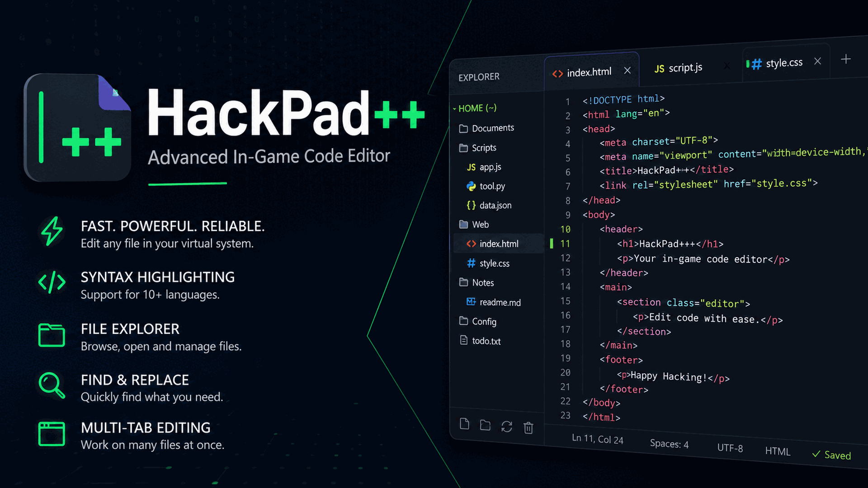The width and height of the screenshot is (868, 488).
Task: Click the lightning bolt feature icon
Action: point(52,231)
